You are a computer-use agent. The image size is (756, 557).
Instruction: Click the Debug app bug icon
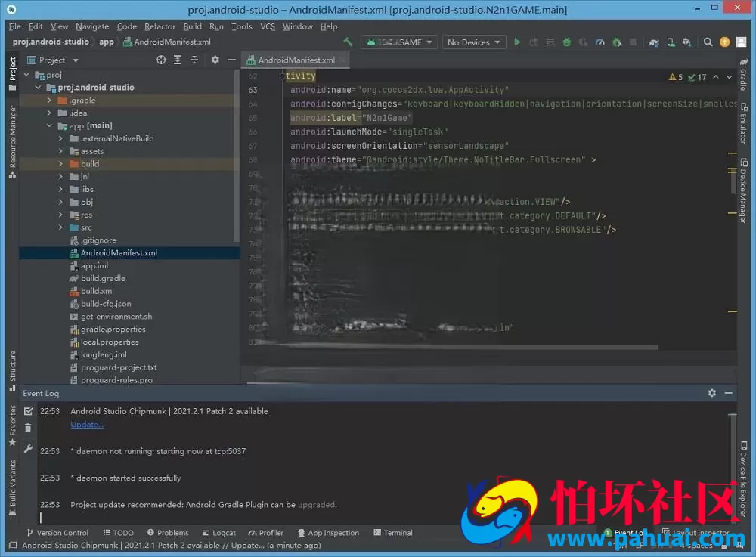coord(567,42)
